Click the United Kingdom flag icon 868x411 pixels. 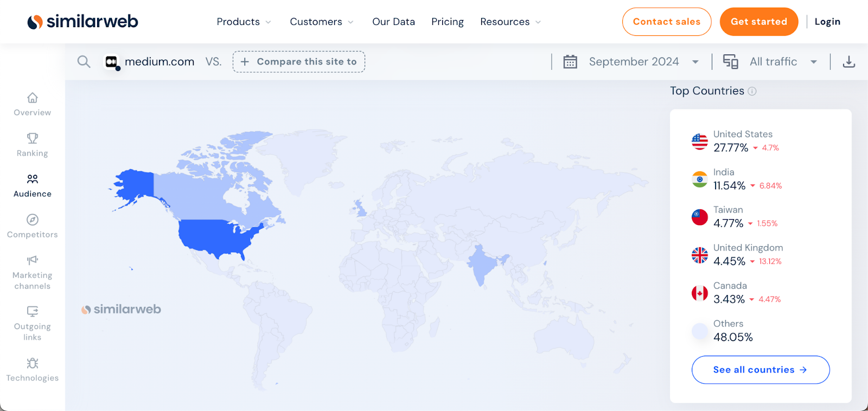tap(700, 255)
